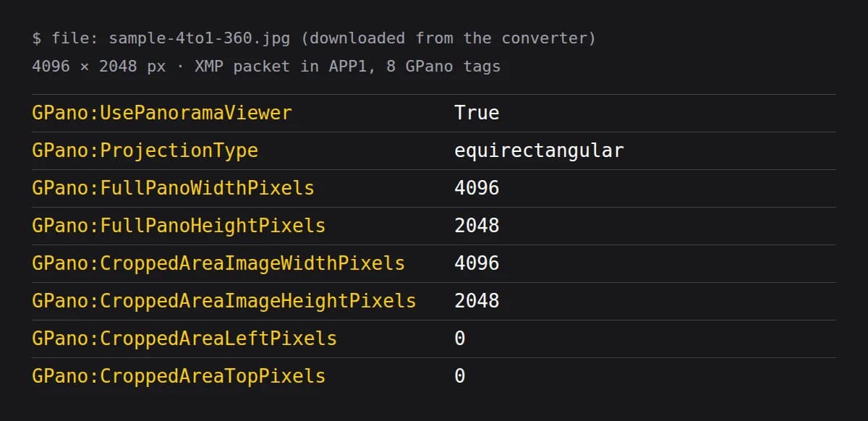The width and height of the screenshot is (868, 421).
Task: Select 2048 in the CroppedAreaImageHeightPixels row
Action: click(x=477, y=301)
